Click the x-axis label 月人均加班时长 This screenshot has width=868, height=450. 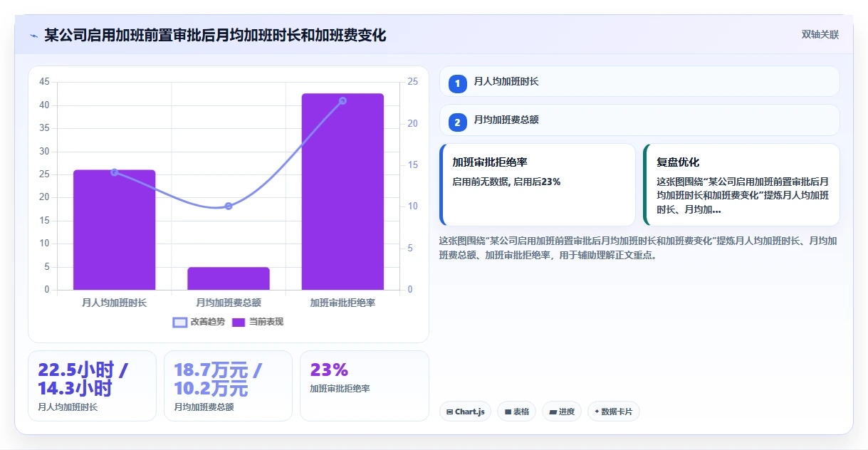114,303
